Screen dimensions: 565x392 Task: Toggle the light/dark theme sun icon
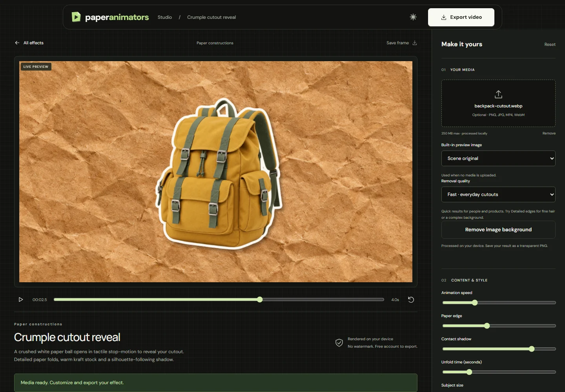click(413, 17)
